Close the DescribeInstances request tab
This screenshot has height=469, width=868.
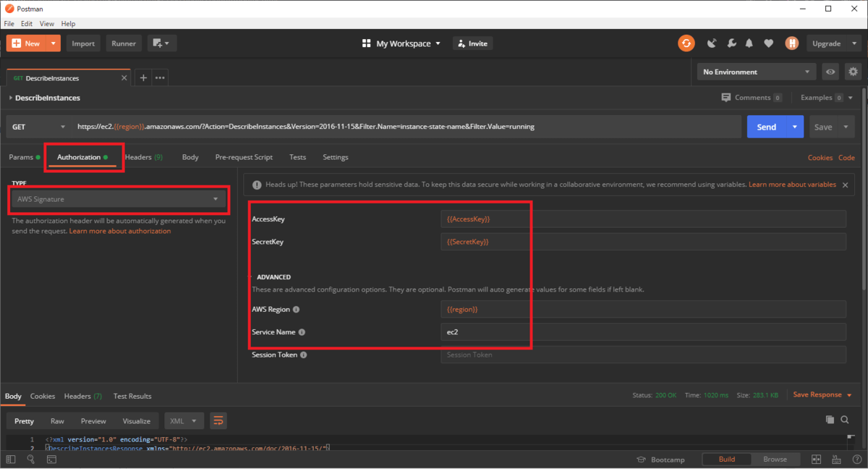pyautogui.click(x=124, y=78)
